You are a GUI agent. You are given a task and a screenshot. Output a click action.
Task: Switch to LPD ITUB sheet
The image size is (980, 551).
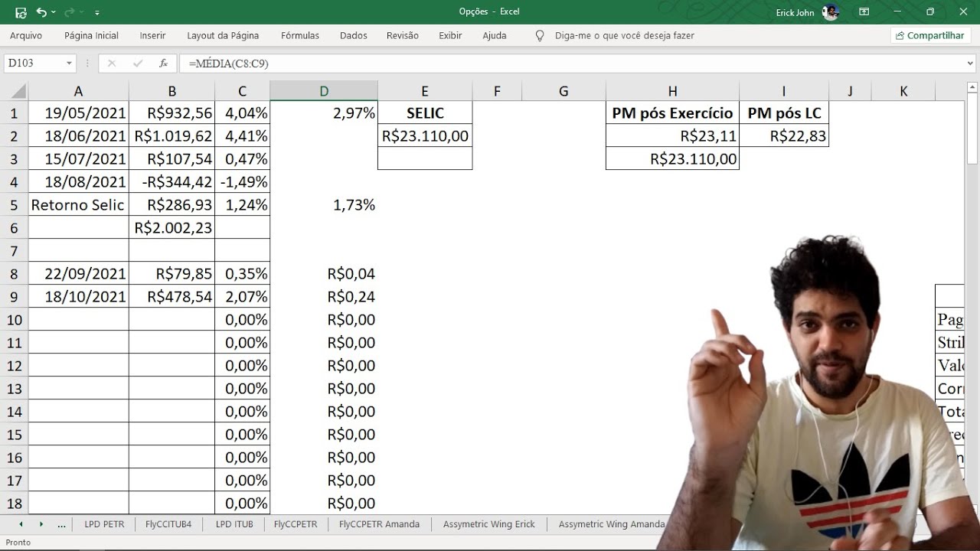234,524
